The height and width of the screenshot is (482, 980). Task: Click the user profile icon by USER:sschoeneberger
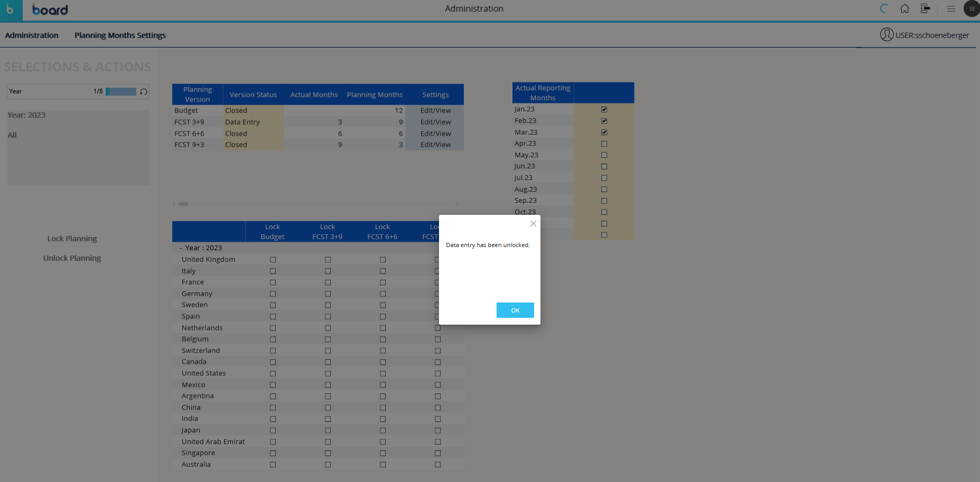[886, 35]
